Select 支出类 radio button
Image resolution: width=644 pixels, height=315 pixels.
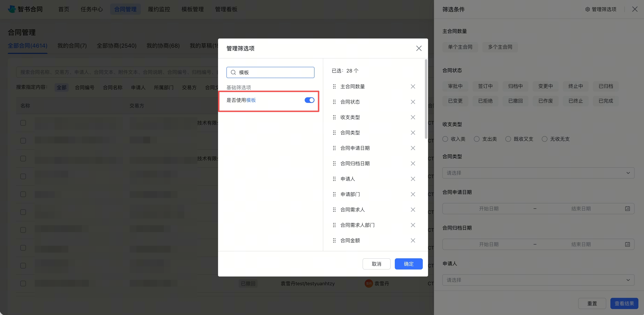pos(477,139)
